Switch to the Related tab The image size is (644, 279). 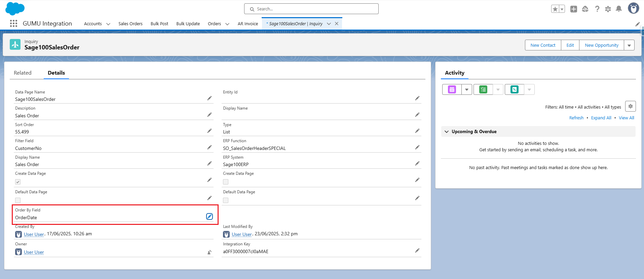pos(23,73)
